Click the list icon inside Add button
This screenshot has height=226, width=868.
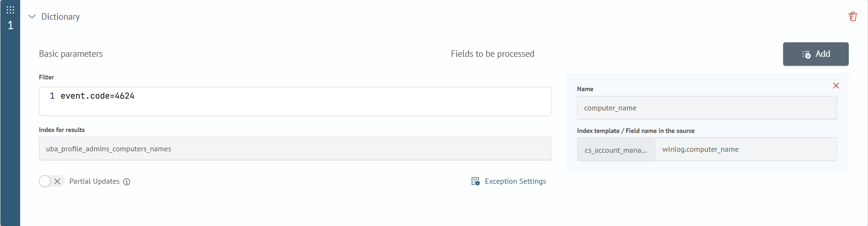[x=807, y=55]
